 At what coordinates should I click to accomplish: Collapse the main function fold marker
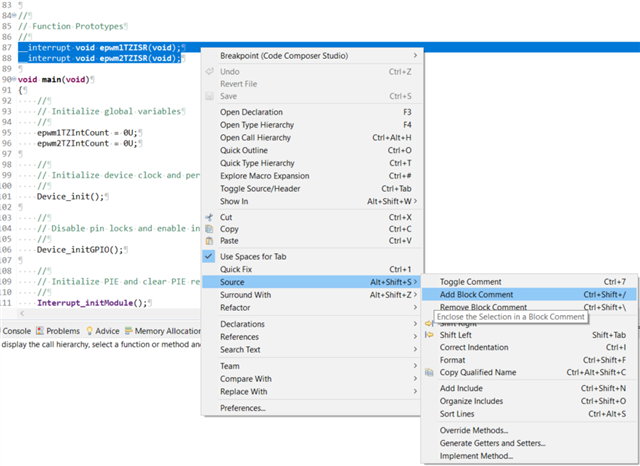(x=15, y=79)
